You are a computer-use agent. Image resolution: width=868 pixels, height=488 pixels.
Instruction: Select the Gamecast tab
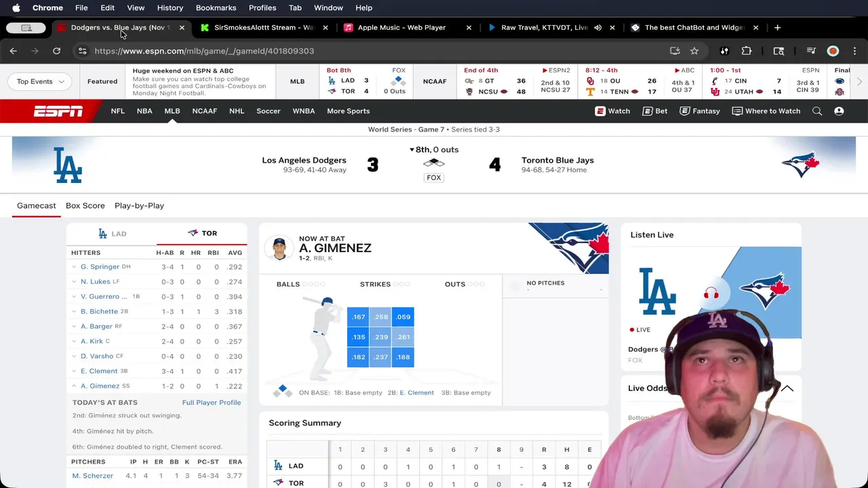37,205
